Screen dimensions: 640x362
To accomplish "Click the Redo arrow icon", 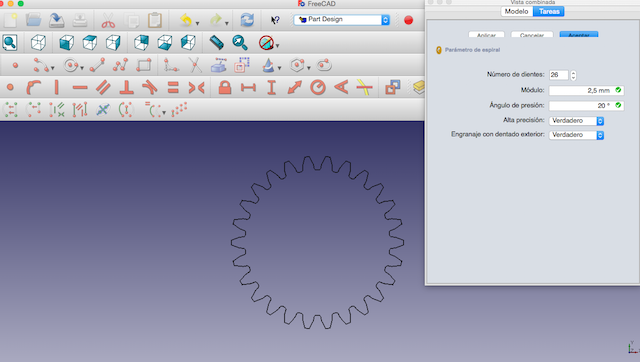I will pos(215,20).
